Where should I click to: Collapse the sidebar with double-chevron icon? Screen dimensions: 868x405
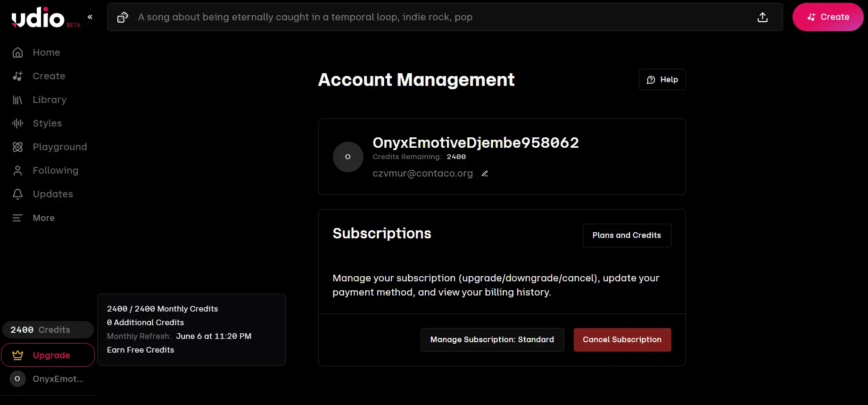(90, 17)
